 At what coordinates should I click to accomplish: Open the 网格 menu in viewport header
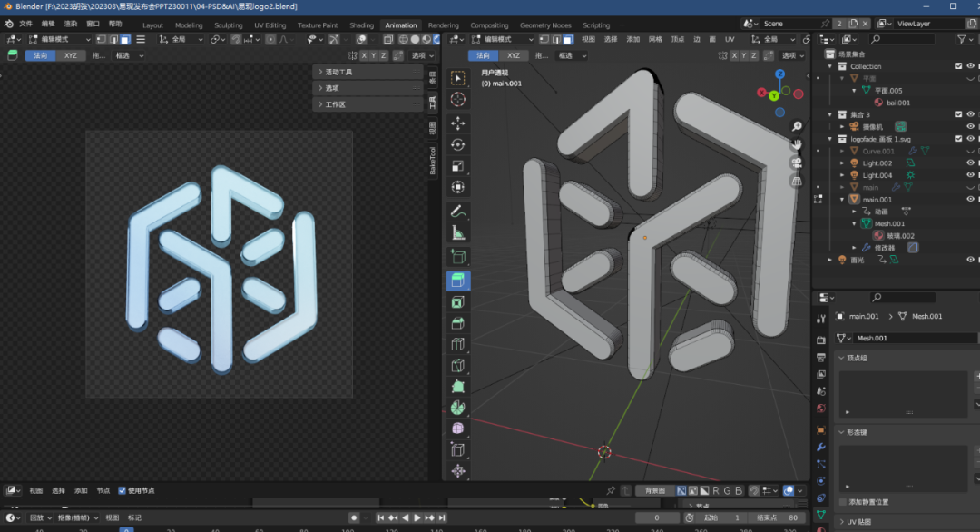(655, 39)
